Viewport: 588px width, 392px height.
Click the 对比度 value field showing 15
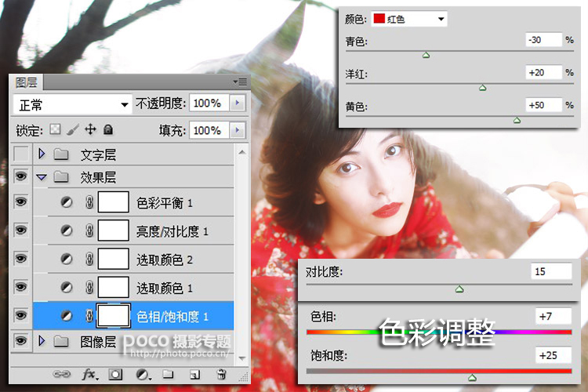pos(551,271)
